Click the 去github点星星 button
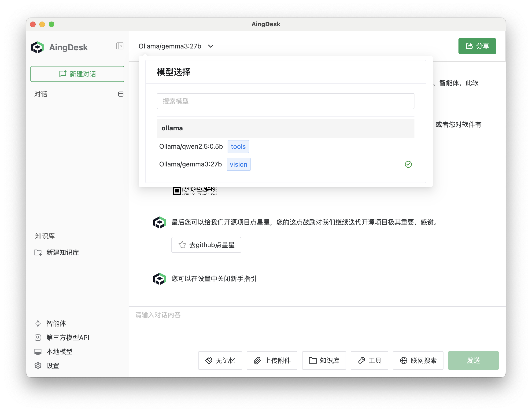The image size is (532, 412). [206, 245]
